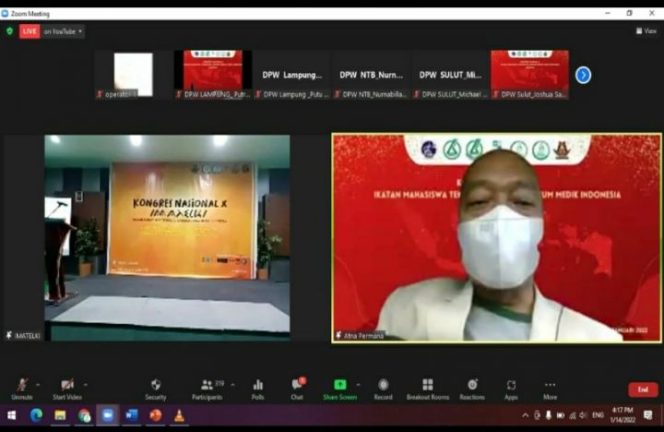Click the battery tray icon
Image resolution: width=664 pixels, height=432 pixels.
[x=560, y=415]
